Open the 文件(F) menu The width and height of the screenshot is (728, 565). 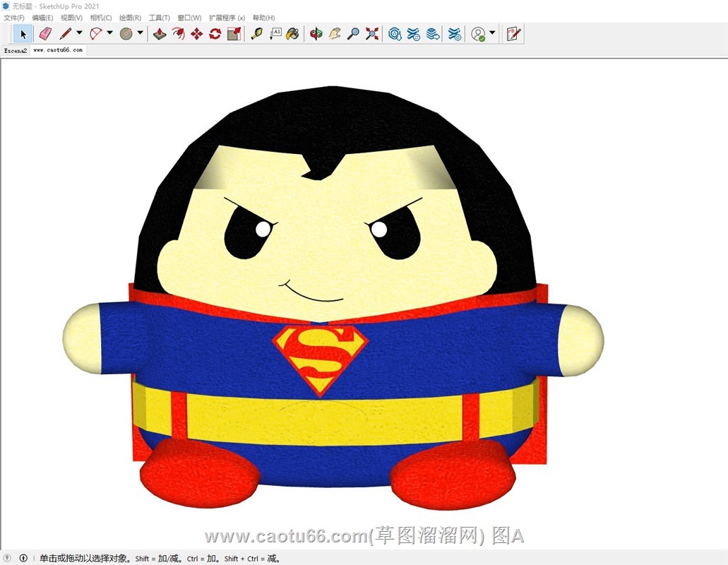tap(14, 18)
